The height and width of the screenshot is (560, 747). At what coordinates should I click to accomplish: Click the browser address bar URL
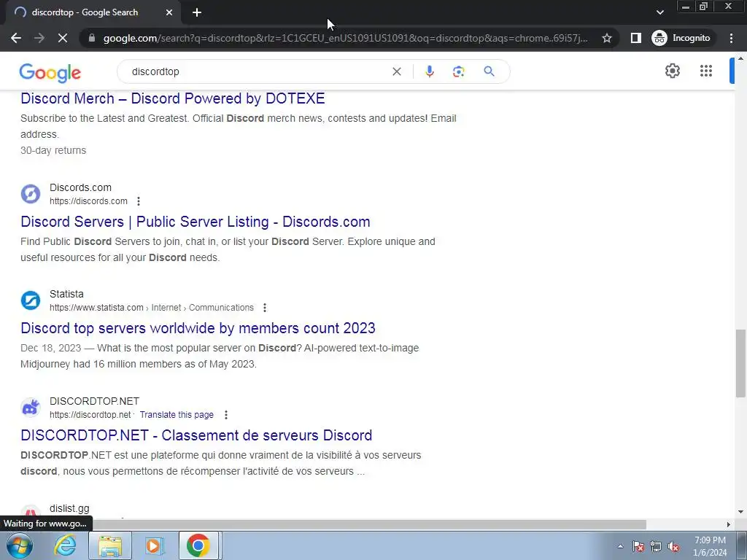(345, 38)
